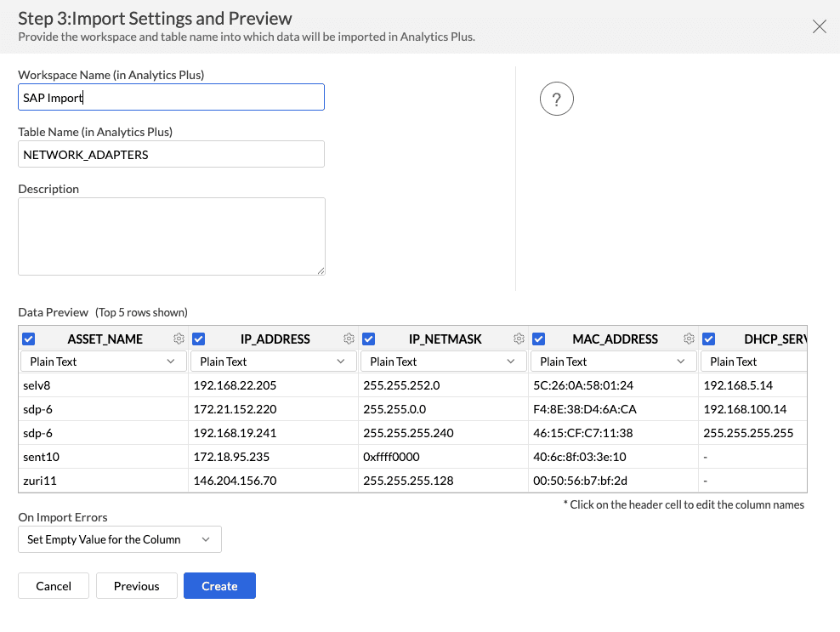Toggle the MAC_ADDRESS column checkbox
Viewport: 840px width, 632px height.
539,339
